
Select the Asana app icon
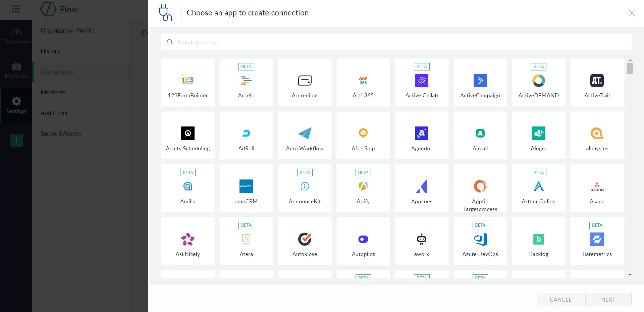pos(597,187)
